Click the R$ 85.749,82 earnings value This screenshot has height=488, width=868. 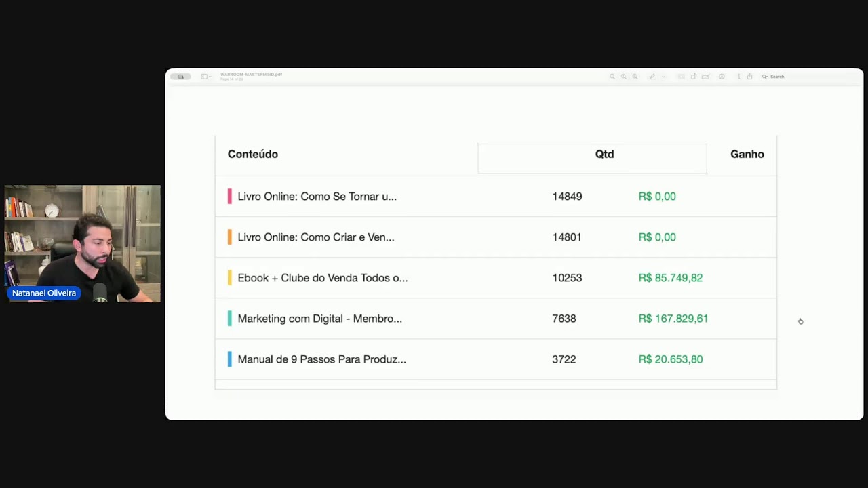click(671, 278)
